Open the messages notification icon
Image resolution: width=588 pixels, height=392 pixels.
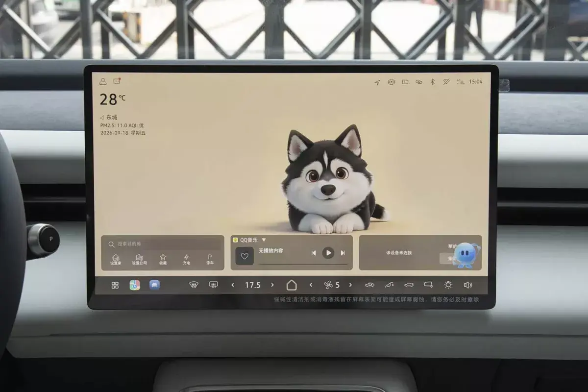117,81
